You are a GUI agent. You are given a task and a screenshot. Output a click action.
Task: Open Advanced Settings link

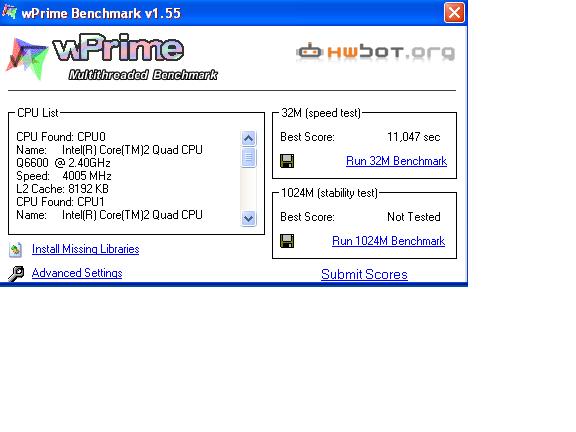[x=77, y=273]
